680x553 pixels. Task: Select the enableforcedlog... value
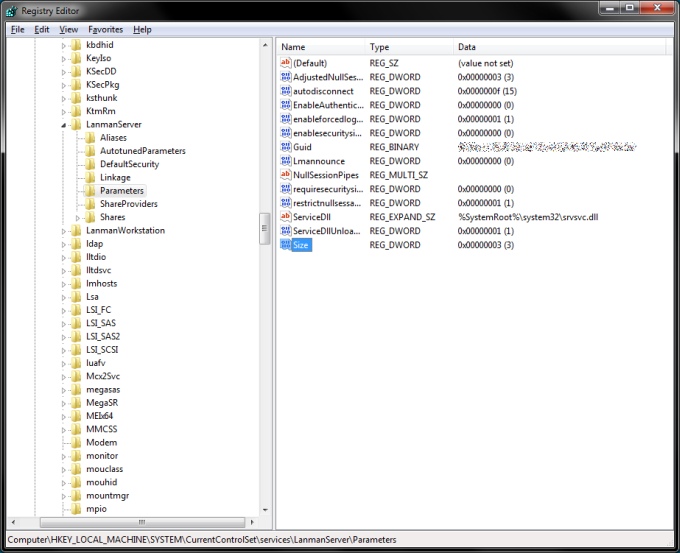328,119
